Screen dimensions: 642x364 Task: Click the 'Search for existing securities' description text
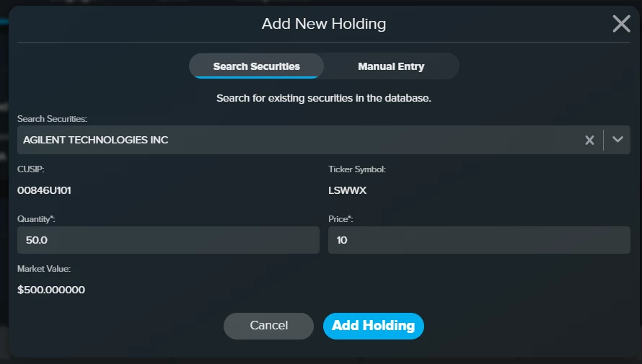coord(324,98)
